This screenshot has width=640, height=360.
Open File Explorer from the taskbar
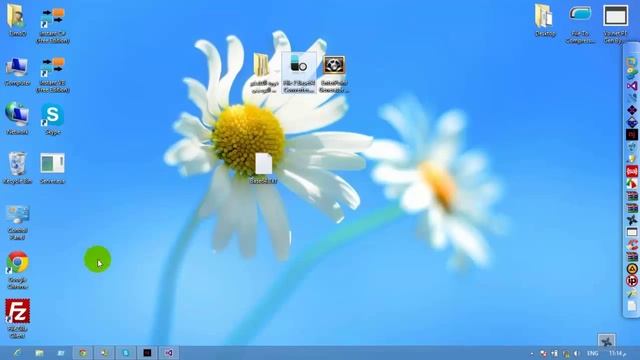pos(39,353)
